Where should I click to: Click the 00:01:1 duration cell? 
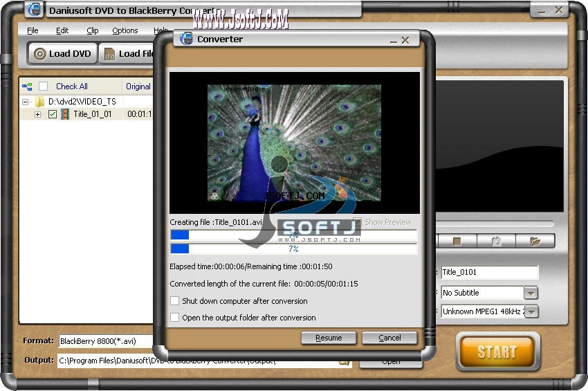[139, 114]
